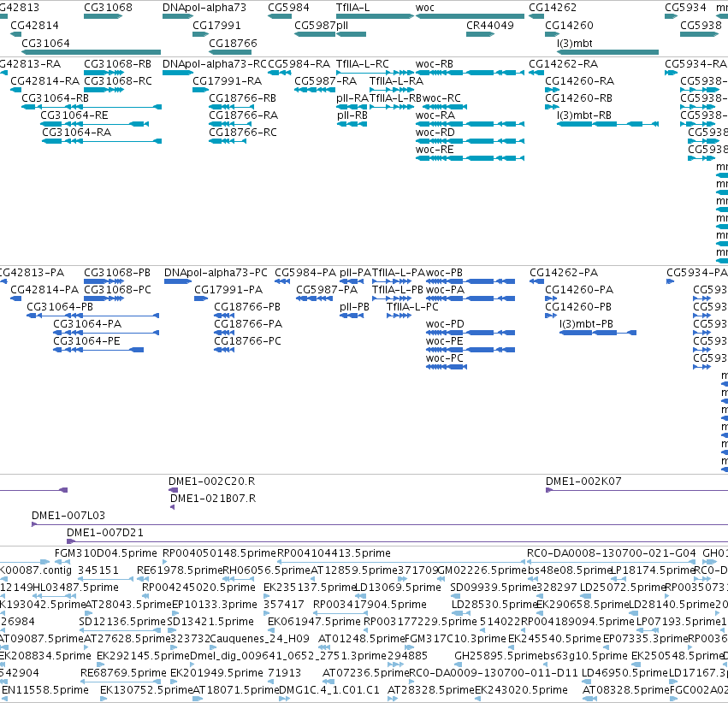Select the woc-PC protein glyph

tap(447, 367)
